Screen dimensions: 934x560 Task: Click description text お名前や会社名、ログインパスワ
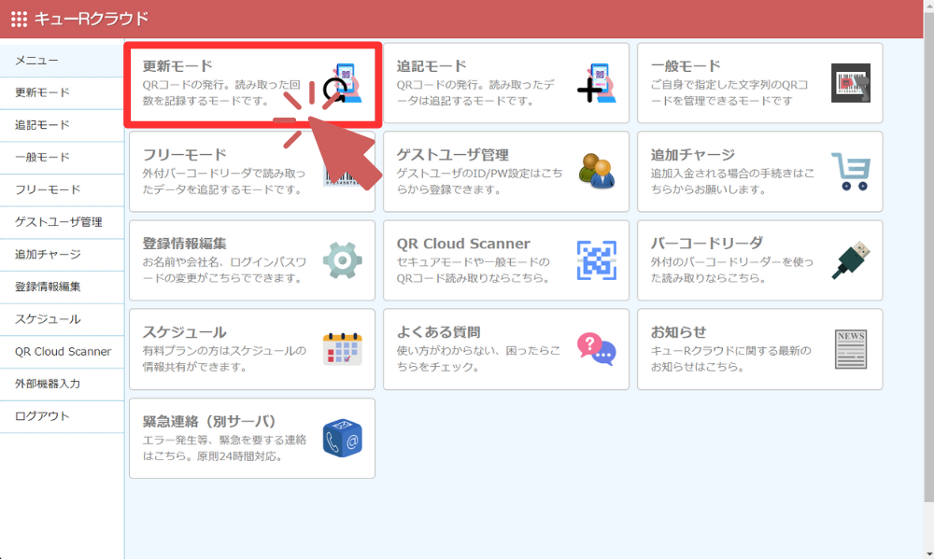click(224, 262)
